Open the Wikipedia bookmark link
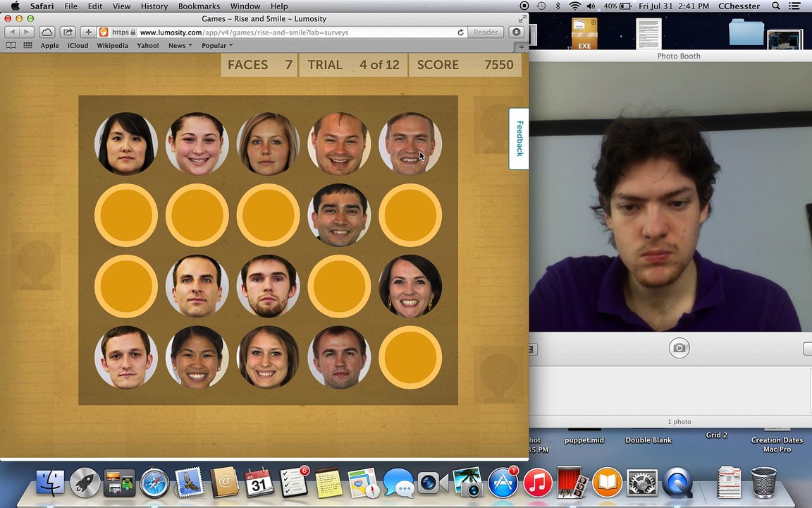This screenshot has height=508, width=812. [112, 45]
